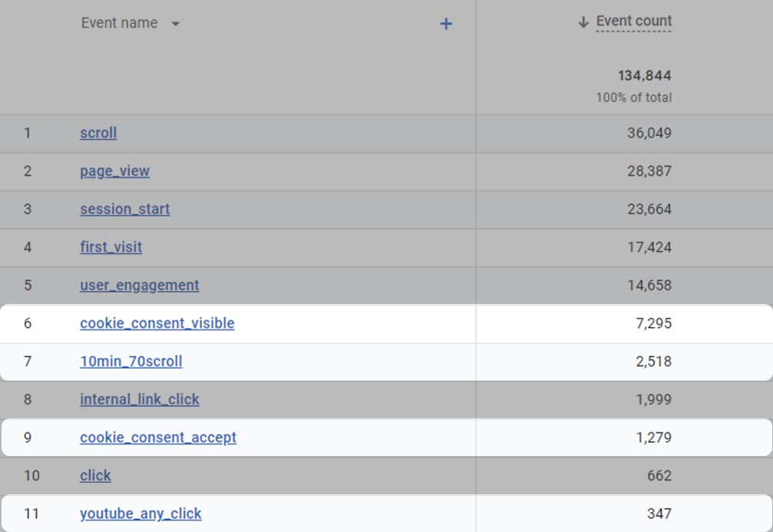773x532 pixels.
Task: Open the cookie_consent_accept event link
Action: pyautogui.click(x=157, y=438)
